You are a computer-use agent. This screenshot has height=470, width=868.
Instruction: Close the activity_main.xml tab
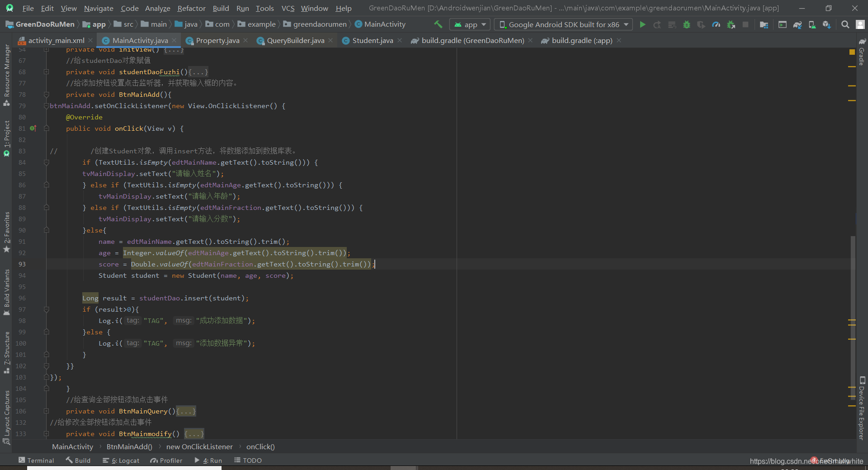[x=91, y=40]
